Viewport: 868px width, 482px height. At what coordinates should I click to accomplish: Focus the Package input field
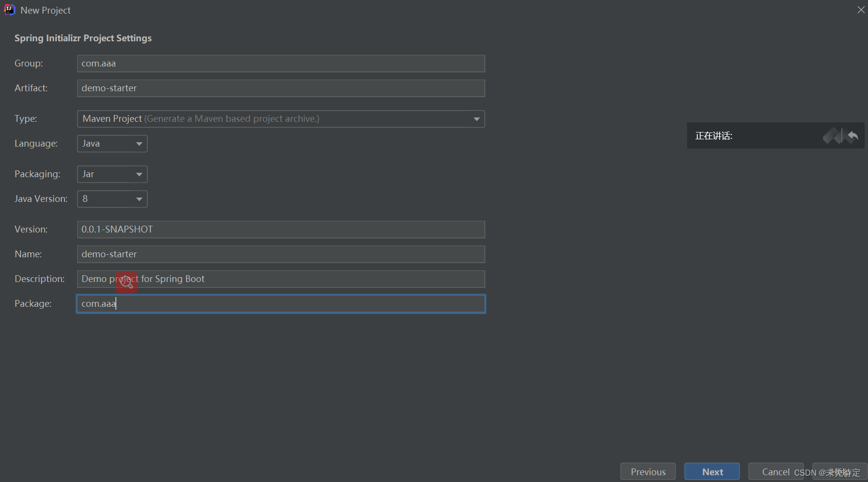pos(281,304)
